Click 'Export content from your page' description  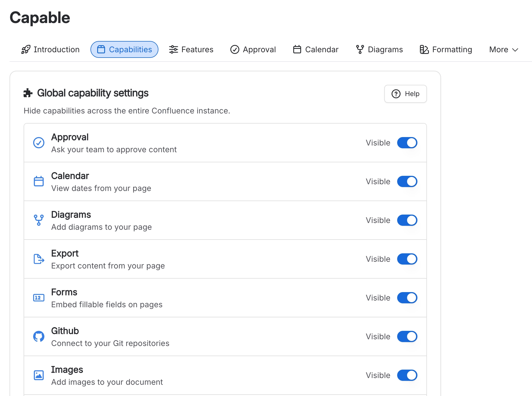(x=108, y=266)
